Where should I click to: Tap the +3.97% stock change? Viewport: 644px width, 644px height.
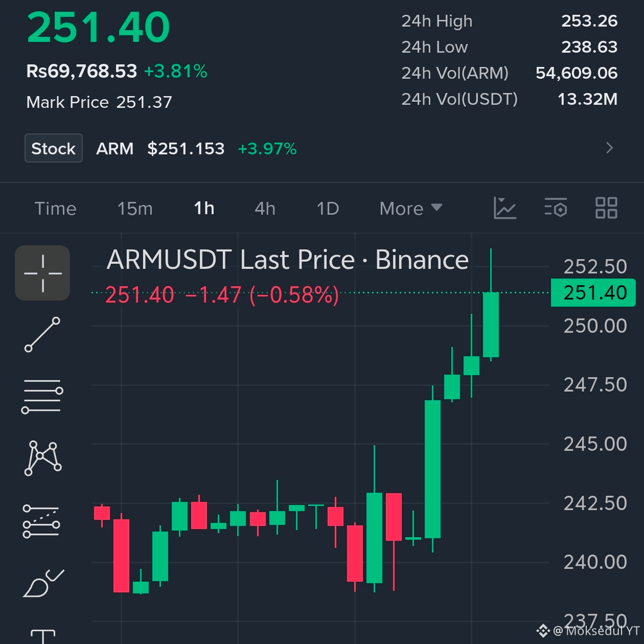click(267, 149)
